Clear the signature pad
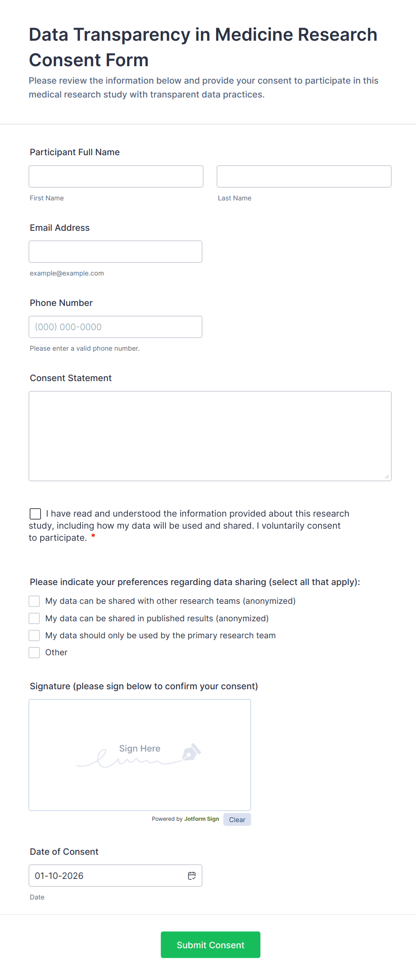 pyautogui.click(x=237, y=820)
